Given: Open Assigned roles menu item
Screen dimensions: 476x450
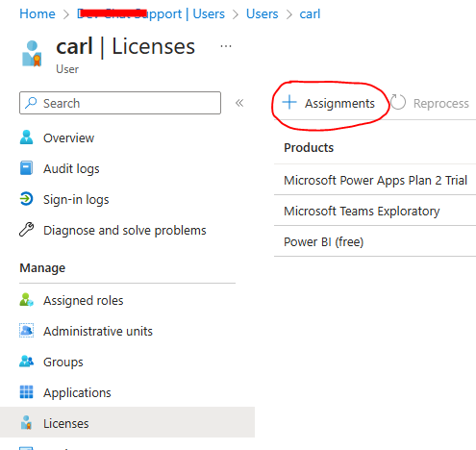Looking at the screenshot, I should pos(84,300).
